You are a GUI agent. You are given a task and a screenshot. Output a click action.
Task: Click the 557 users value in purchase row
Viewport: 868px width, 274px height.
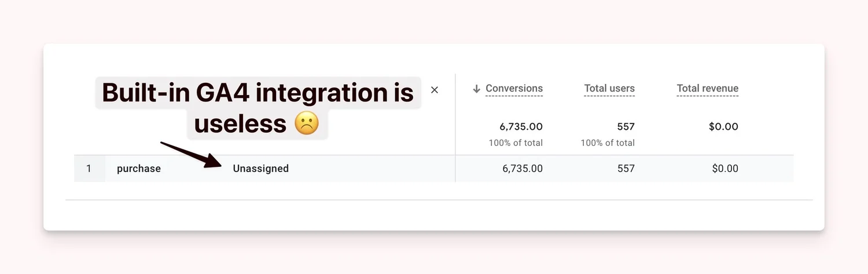[x=625, y=169]
